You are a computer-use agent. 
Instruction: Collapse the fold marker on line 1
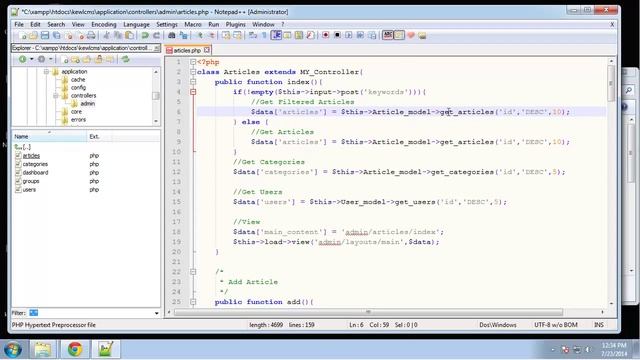pos(193,62)
